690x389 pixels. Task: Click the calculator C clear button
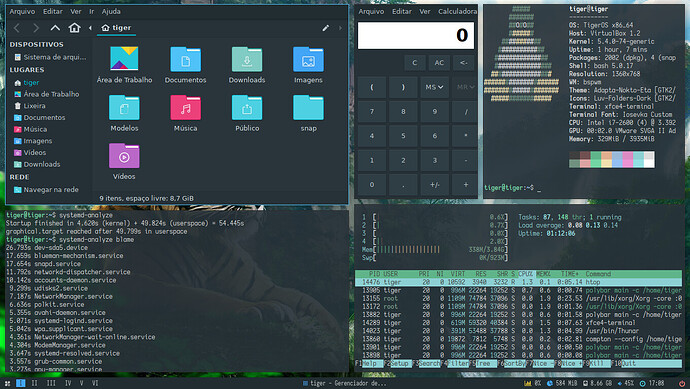(415, 63)
